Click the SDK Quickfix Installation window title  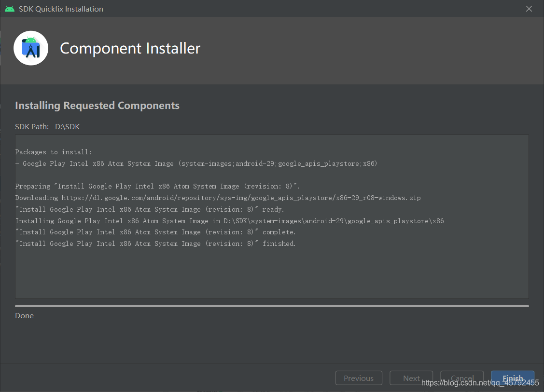pos(61,9)
